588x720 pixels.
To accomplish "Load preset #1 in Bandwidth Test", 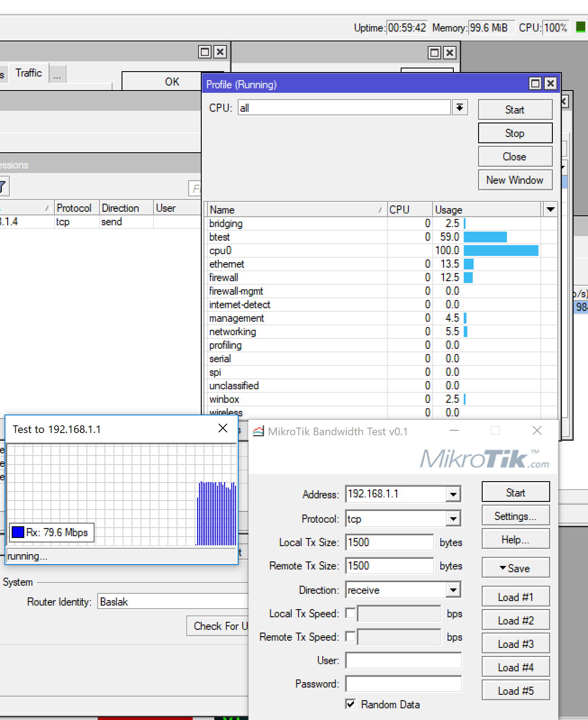I will [516, 597].
